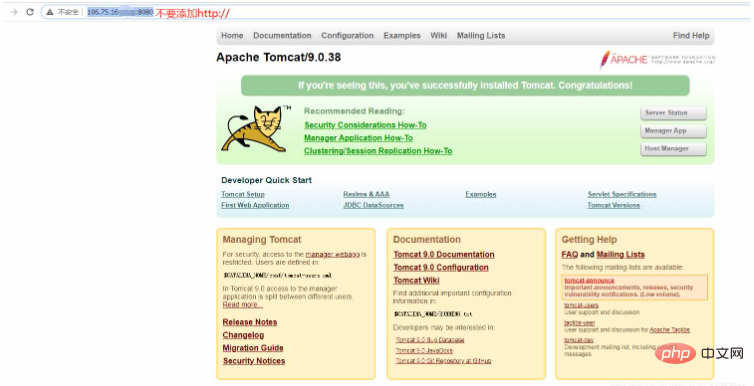Click the Managing Tomcat heading
The width and height of the screenshot is (754, 386).
(x=262, y=239)
